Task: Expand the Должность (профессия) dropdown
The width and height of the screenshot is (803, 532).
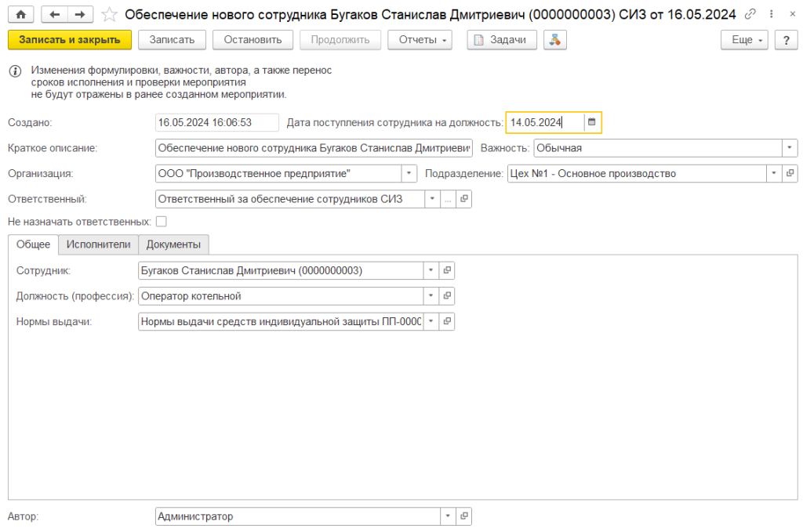Action: [x=431, y=296]
